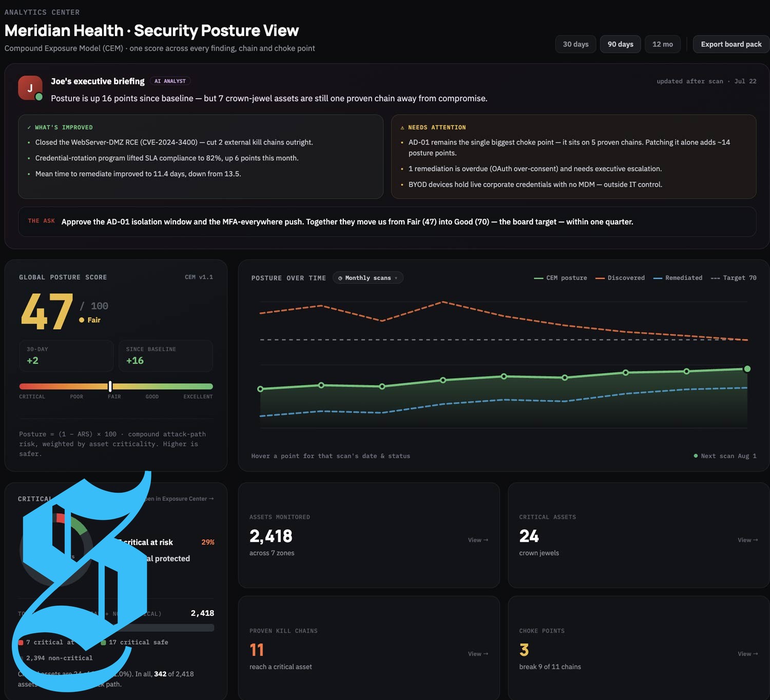This screenshot has height=700, width=770.
Task: Open View link for Proven Kill Chains
Action: point(478,654)
